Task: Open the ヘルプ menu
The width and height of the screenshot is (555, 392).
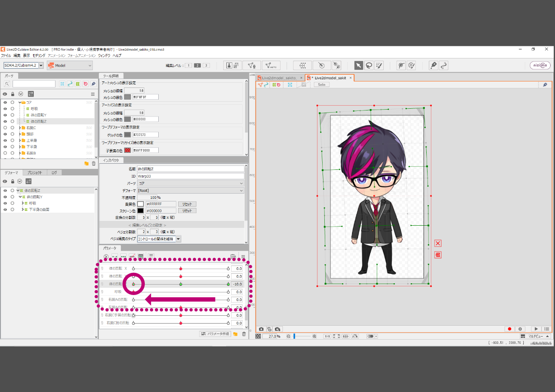Action: [x=117, y=55]
